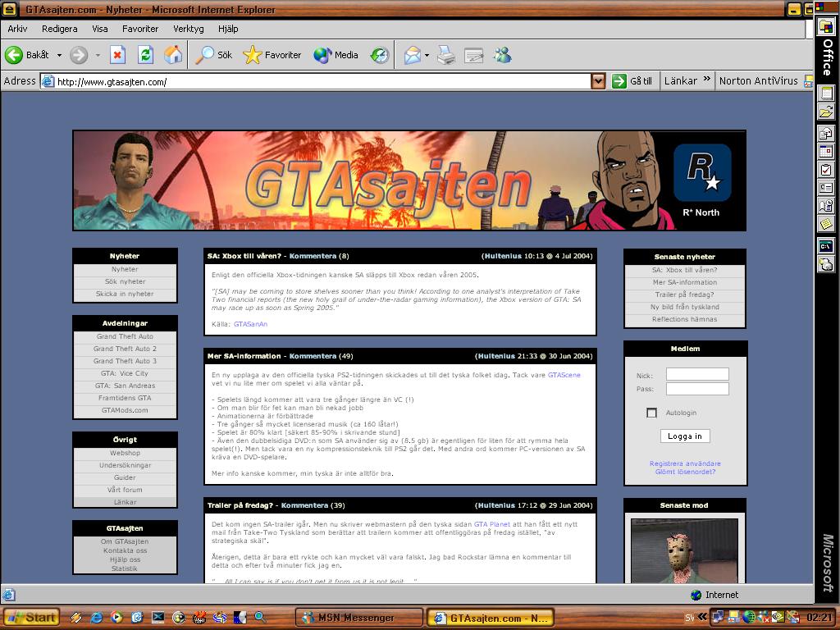Click the Start button on taskbar

tap(31, 617)
